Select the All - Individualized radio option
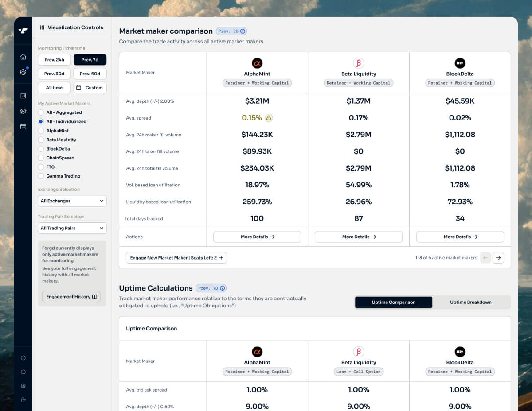The width and height of the screenshot is (532, 411). (x=41, y=121)
